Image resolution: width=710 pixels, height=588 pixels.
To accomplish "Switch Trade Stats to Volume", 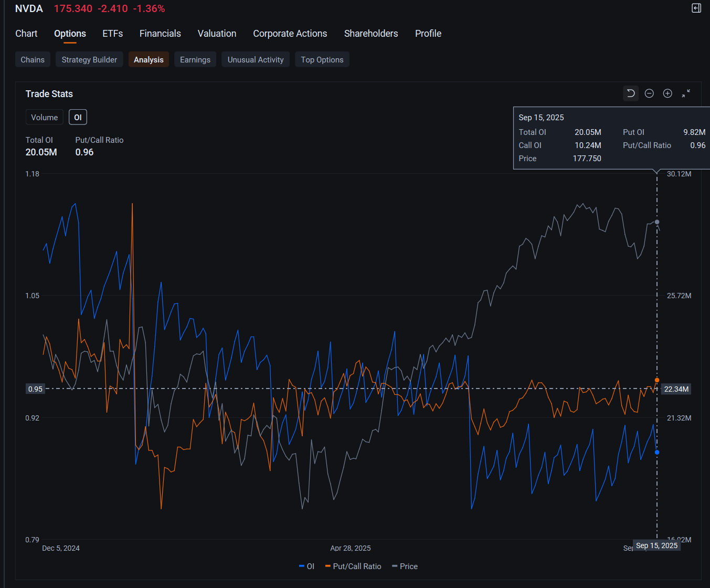I will (x=45, y=118).
